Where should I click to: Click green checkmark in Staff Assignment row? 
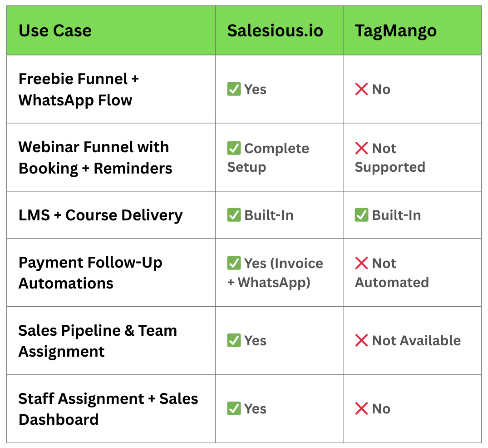coord(234,408)
